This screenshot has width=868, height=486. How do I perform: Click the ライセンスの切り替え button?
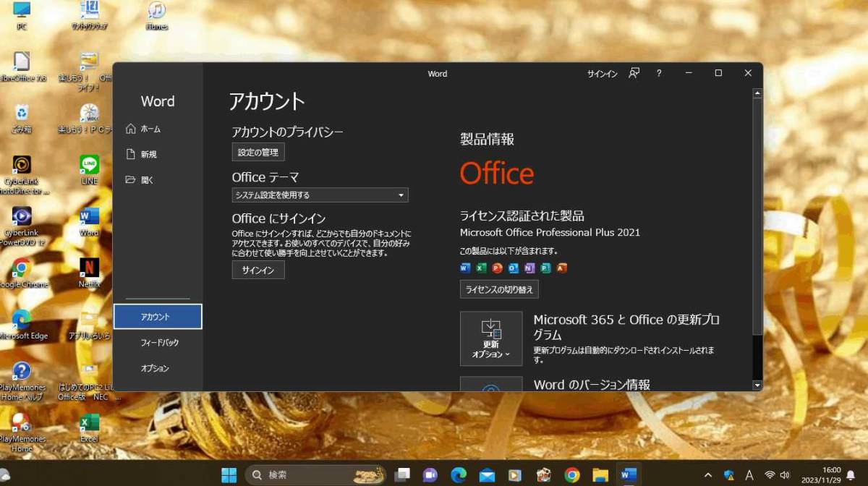[x=499, y=289]
